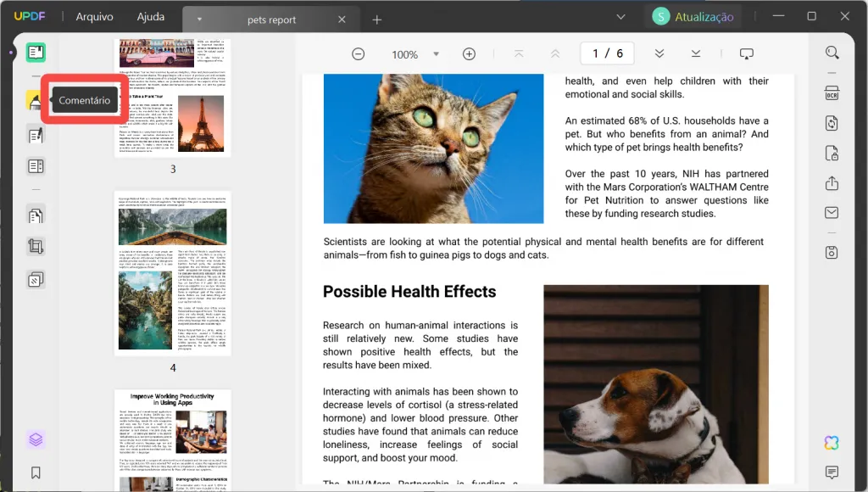Close the pets report tab
Viewport: 868px width, 492px height.
point(342,20)
